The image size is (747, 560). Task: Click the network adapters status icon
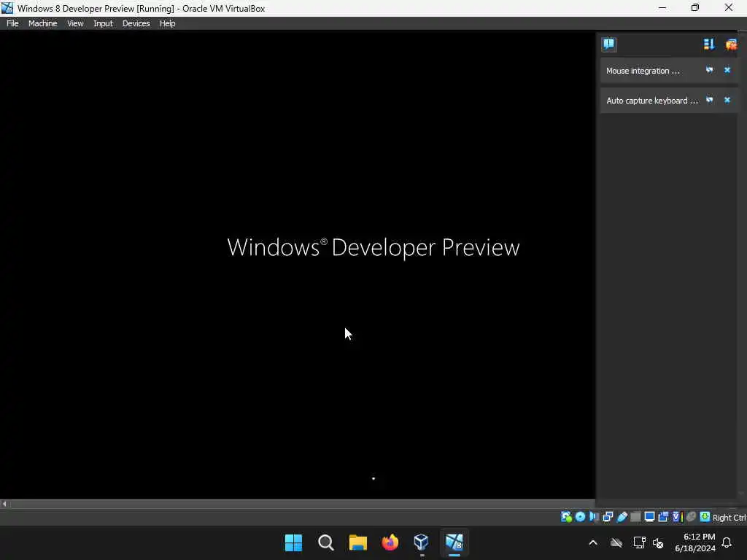(x=608, y=517)
